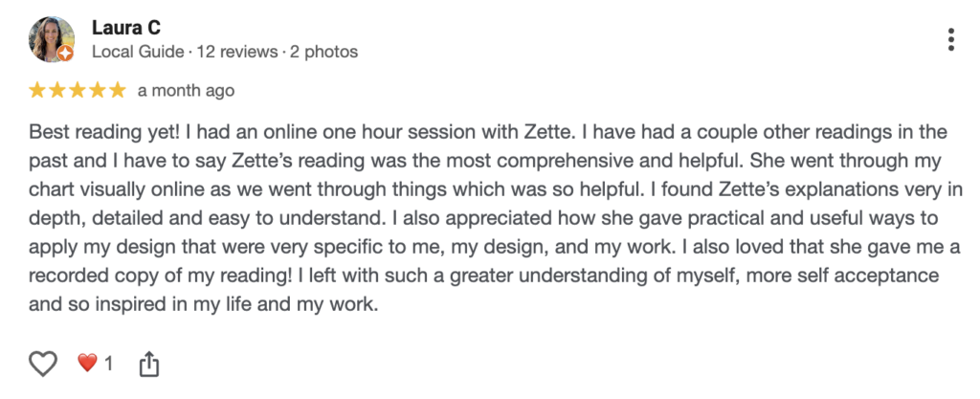980x399 pixels.
Task: Click the third gold rating star
Action: [78, 91]
